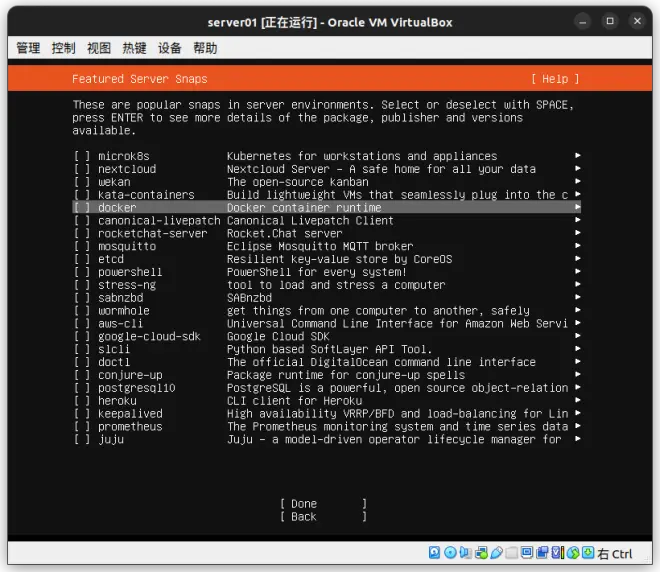Expand details arrow for wormhole row
This screenshot has width=660, height=572.
click(x=578, y=310)
